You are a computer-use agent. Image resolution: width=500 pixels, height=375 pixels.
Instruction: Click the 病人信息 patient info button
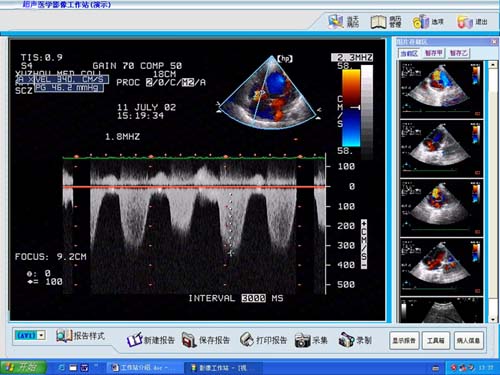tap(468, 340)
